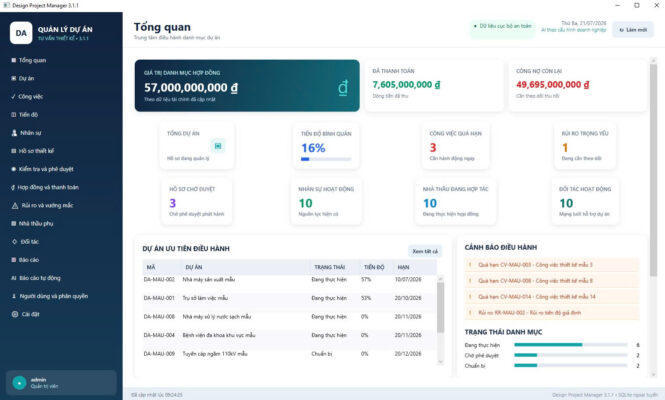Click the Quá hạn CV-MAU-003 alert
The image size is (665, 400).
(x=552, y=265)
